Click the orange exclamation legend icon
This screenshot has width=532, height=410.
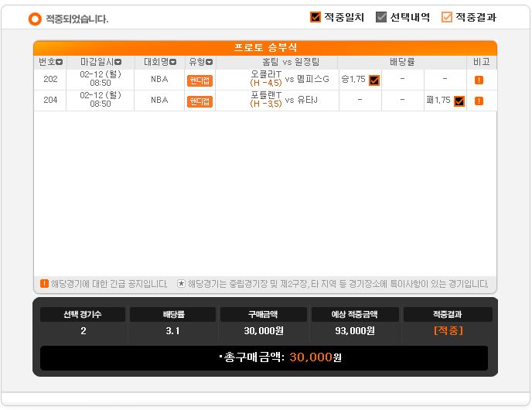(x=44, y=283)
